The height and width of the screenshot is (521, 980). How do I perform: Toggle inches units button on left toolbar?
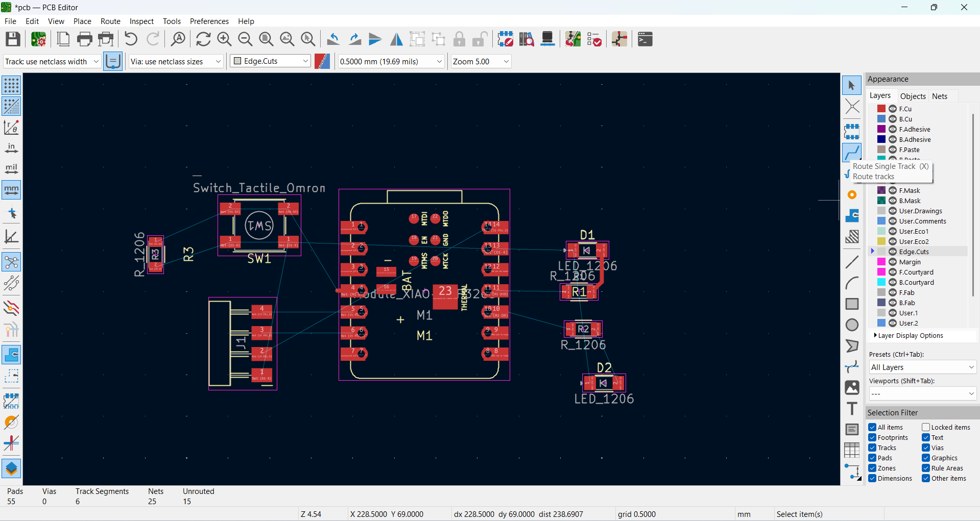coord(11,148)
